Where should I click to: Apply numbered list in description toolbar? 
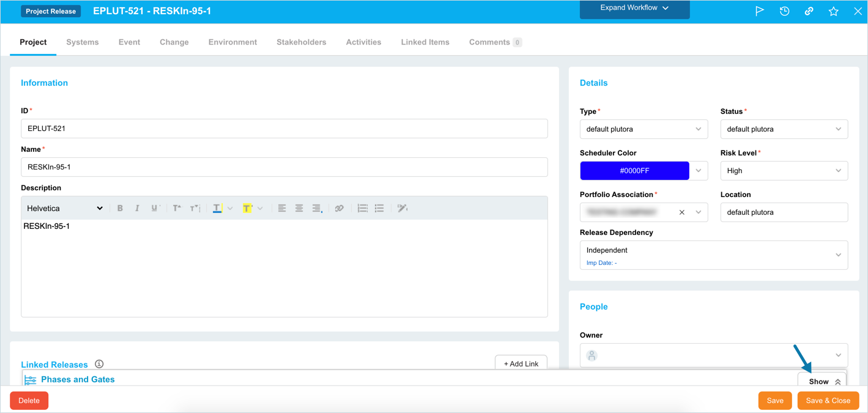click(x=362, y=209)
